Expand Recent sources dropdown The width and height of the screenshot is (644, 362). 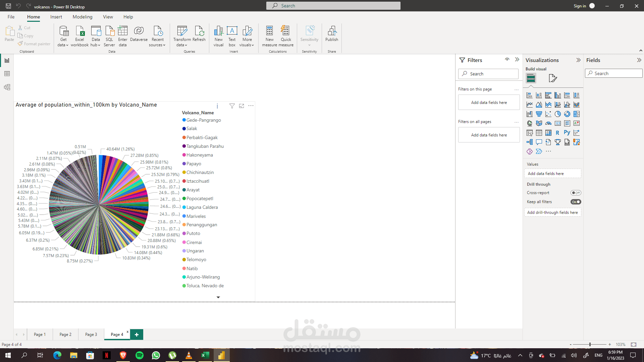pyautogui.click(x=157, y=37)
